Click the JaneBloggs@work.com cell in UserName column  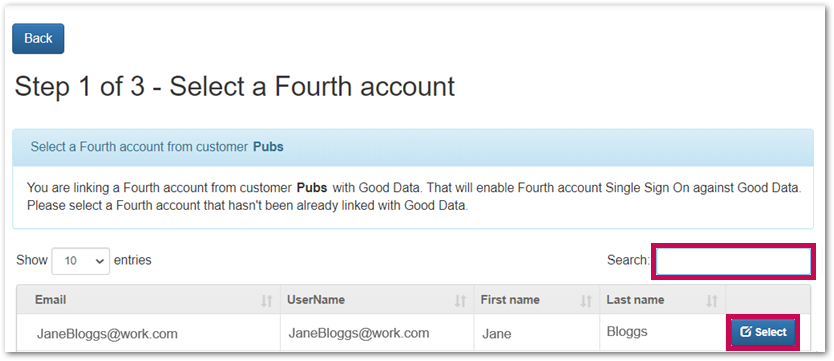coord(358,333)
